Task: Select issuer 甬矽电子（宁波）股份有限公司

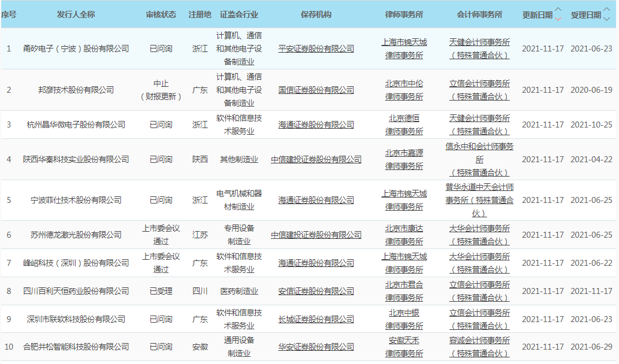Action: tap(76, 48)
